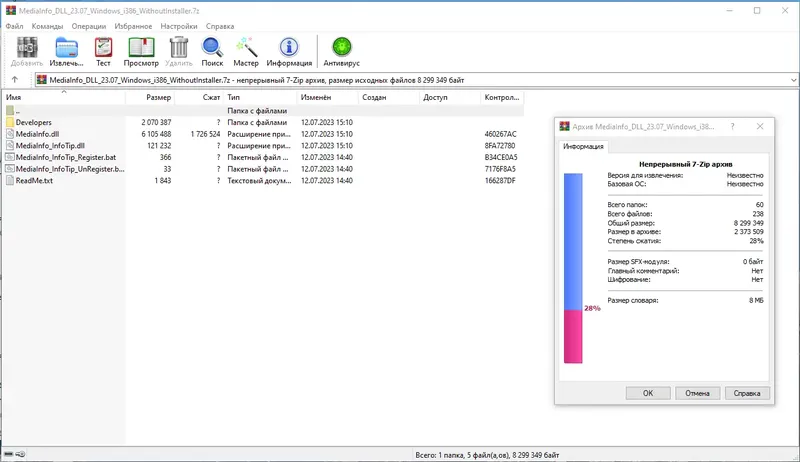Select the Developers folder icon

(x=10, y=122)
